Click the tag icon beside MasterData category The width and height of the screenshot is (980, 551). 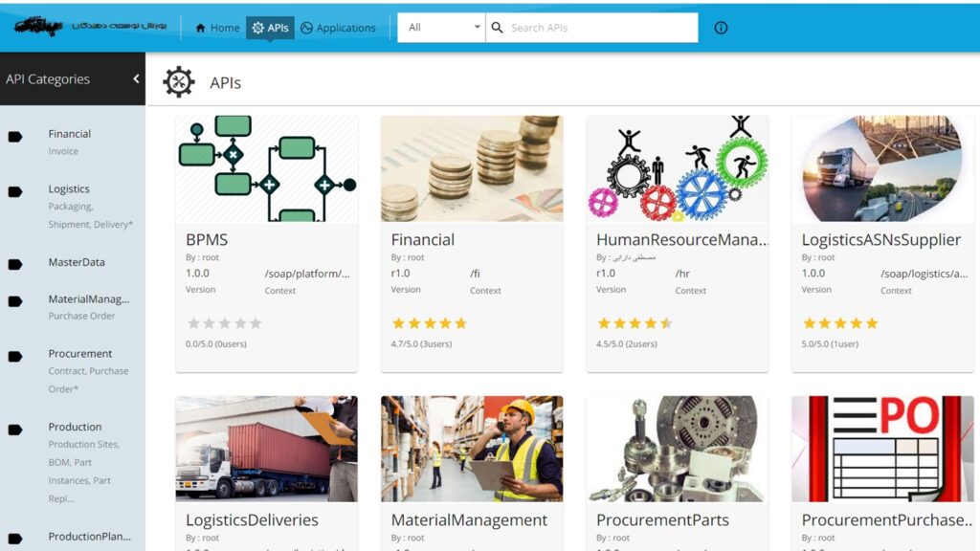click(15, 264)
